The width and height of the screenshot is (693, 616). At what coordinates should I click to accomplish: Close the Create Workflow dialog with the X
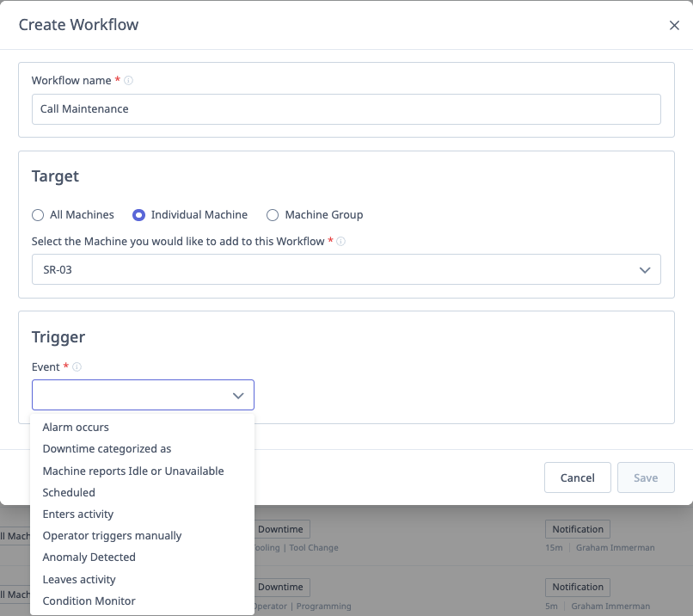tap(675, 25)
